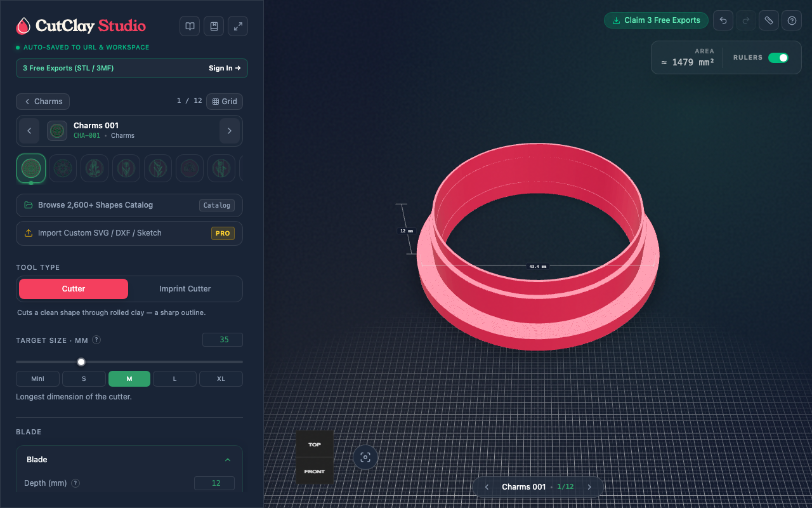Select the first highlighted charm thumbnail
This screenshot has width=812, height=508.
click(31, 168)
